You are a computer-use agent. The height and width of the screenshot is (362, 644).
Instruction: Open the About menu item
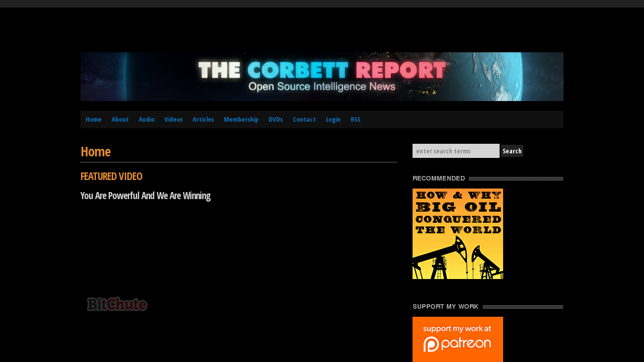tap(120, 119)
